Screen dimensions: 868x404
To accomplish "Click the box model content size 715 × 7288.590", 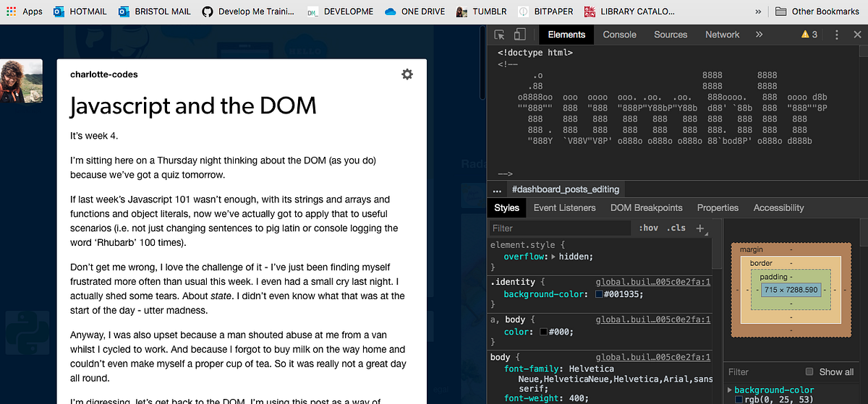I will click(x=791, y=290).
